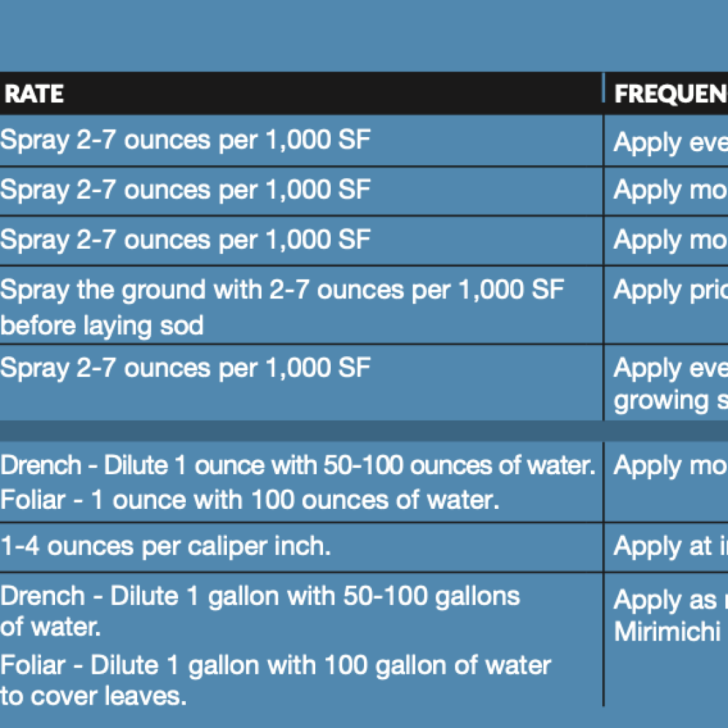Click the "to cover leaves." text
The image size is (728, 728).
[x=93, y=696]
